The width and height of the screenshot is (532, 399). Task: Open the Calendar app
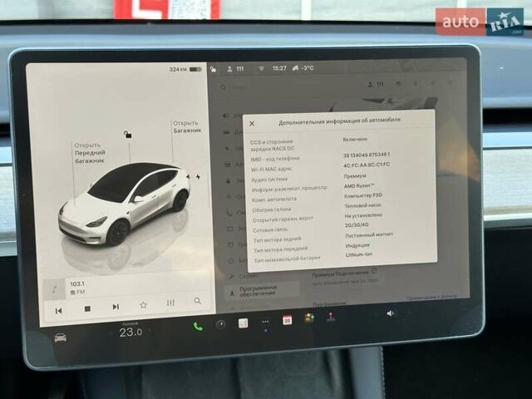point(287,320)
